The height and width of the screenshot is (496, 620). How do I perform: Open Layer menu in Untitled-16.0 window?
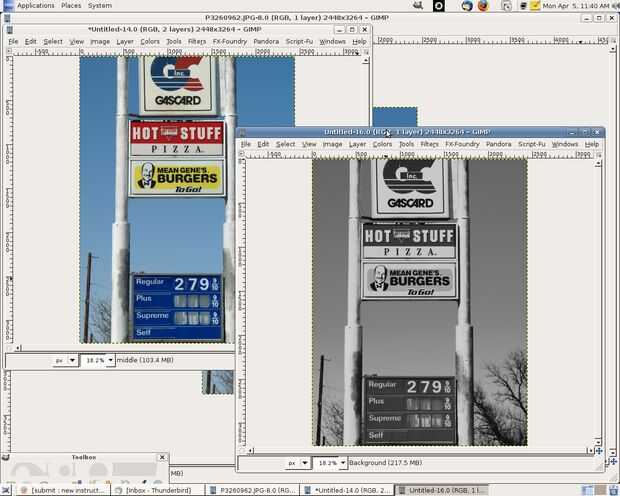pyautogui.click(x=357, y=144)
